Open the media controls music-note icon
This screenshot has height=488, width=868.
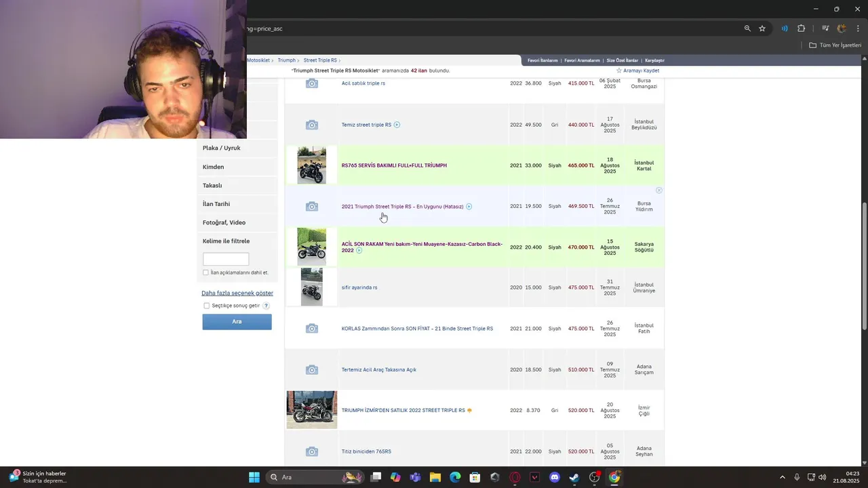point(825,28)
